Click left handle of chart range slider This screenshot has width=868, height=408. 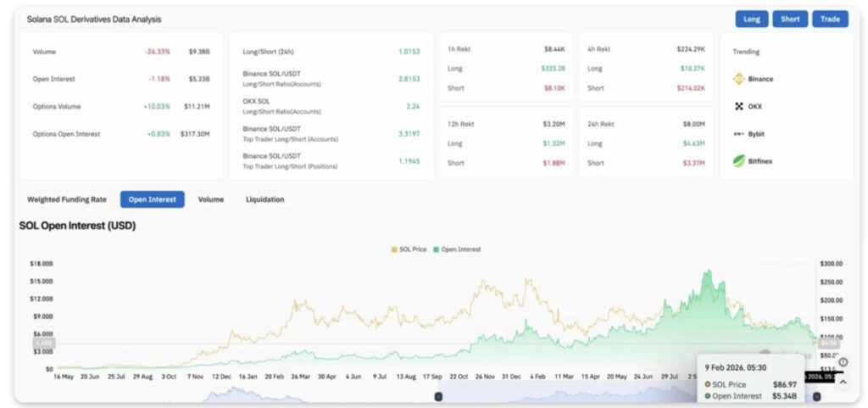click(x=438, y=396)
